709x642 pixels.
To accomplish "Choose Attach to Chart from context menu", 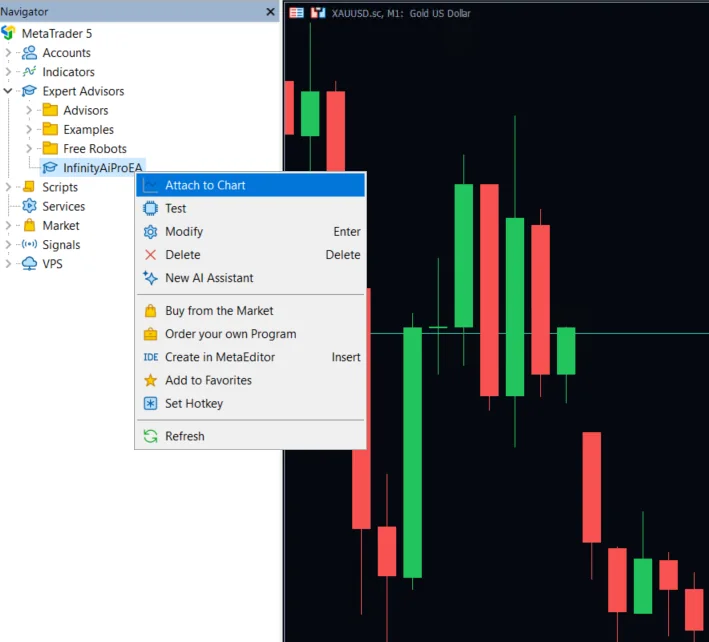I will (x=250, y=185).
